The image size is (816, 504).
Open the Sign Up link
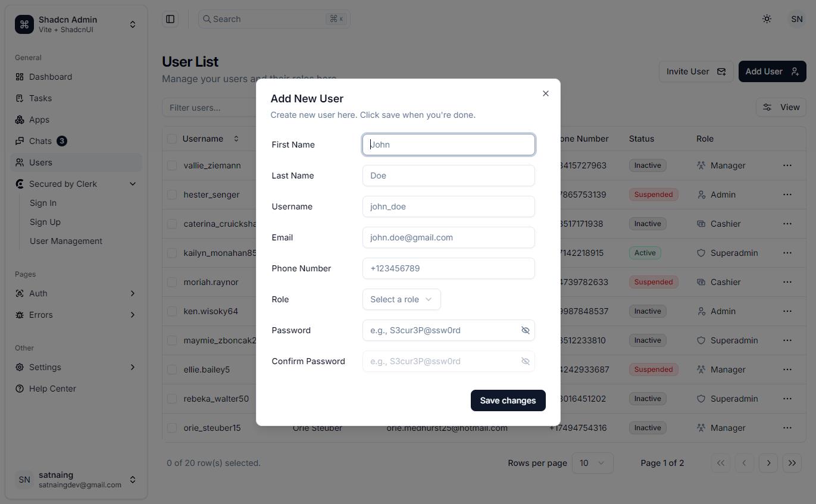(45, 222)
